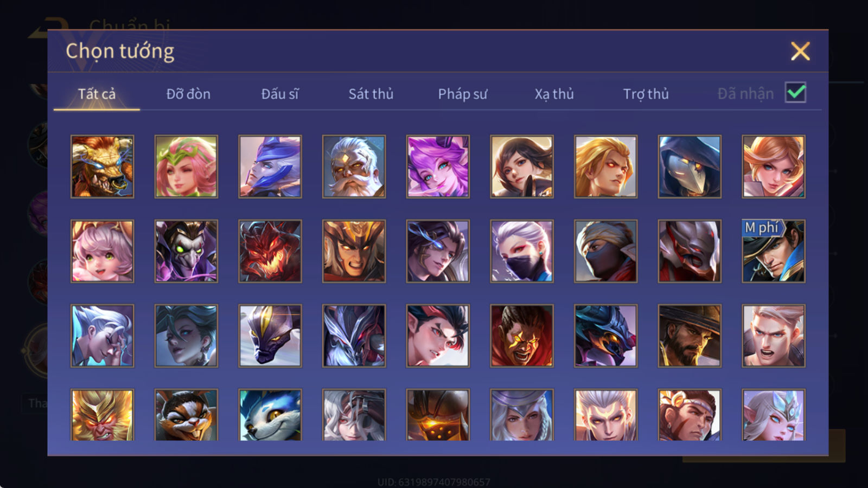Choose the white-bearded old man hero
The width and height of the screenshot is (868, 488).
coord(354,166)
